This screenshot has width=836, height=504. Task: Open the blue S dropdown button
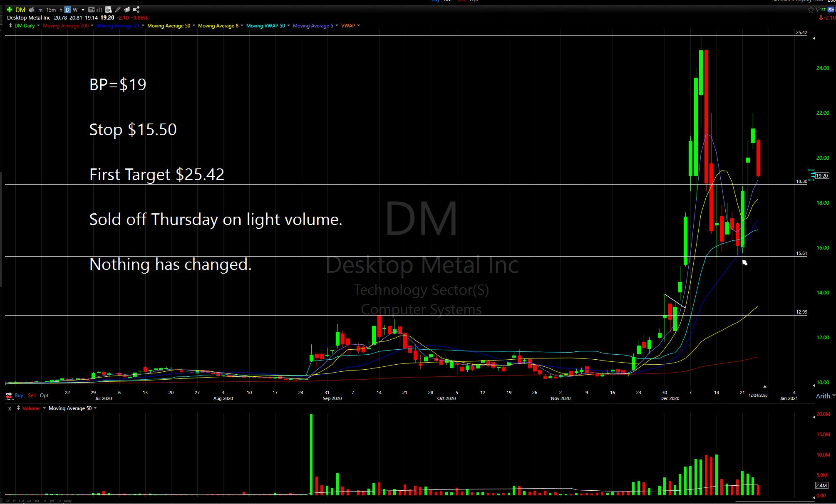(x=831, y=10)
